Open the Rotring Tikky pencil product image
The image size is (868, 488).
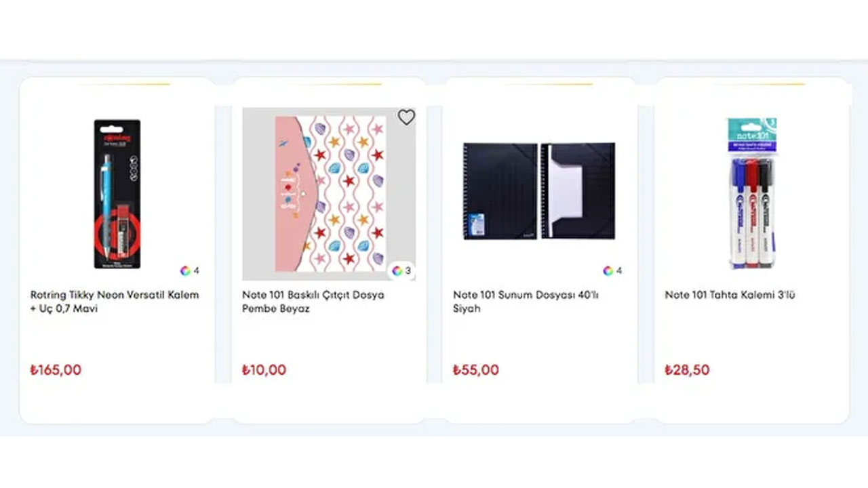[x=117, y=194]
